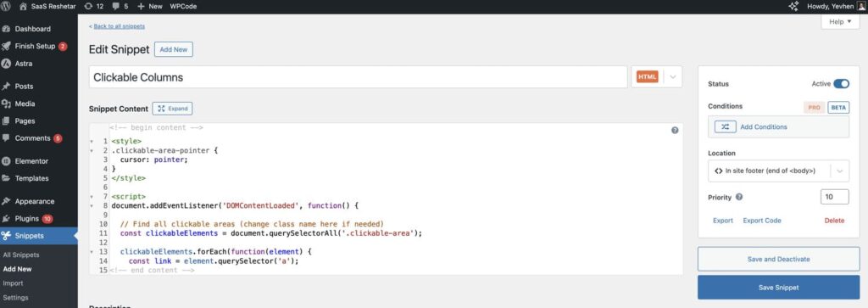
Task: Click the Dashboard gauge icon in sidebar
Action: click(x=6, y=29)
